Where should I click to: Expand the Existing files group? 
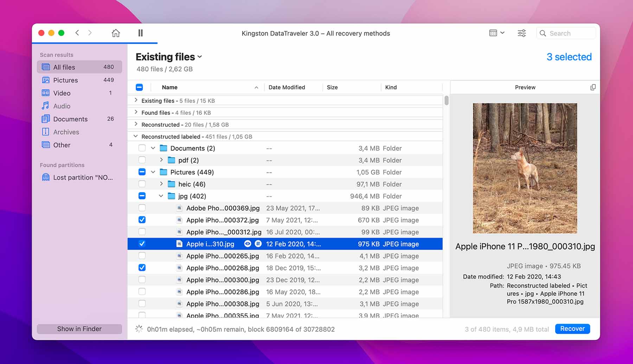(x=136, y=100)
